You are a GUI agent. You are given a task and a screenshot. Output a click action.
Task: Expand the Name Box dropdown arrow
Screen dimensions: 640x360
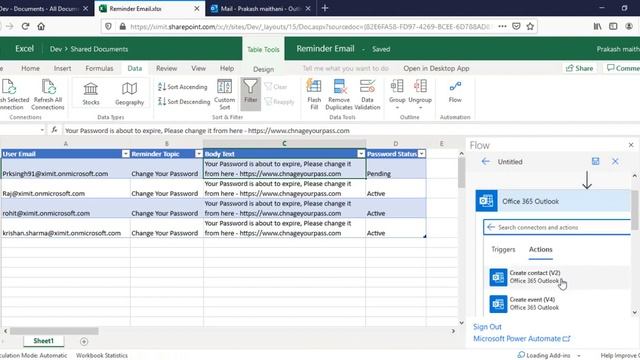click(x=42, y=130)
